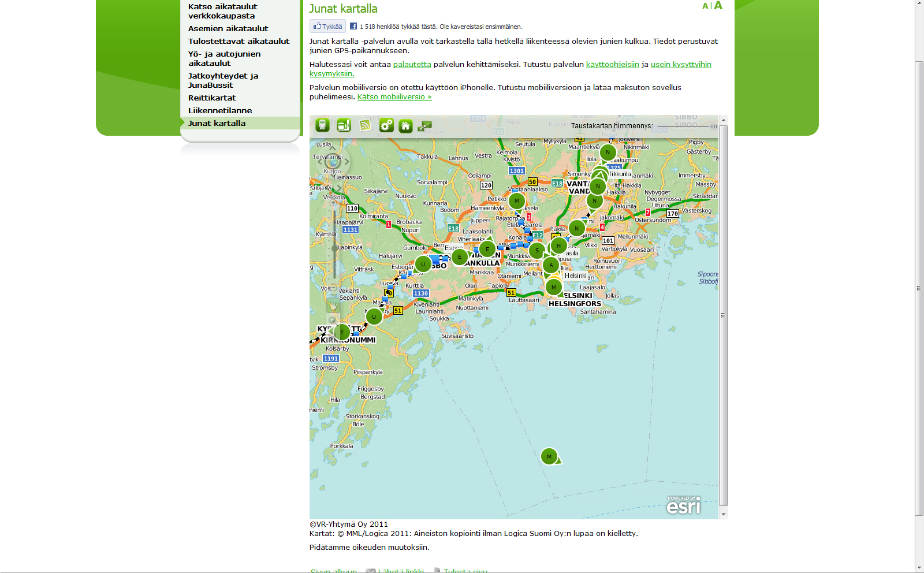Click the Facebook Tykkää like button

327,26
